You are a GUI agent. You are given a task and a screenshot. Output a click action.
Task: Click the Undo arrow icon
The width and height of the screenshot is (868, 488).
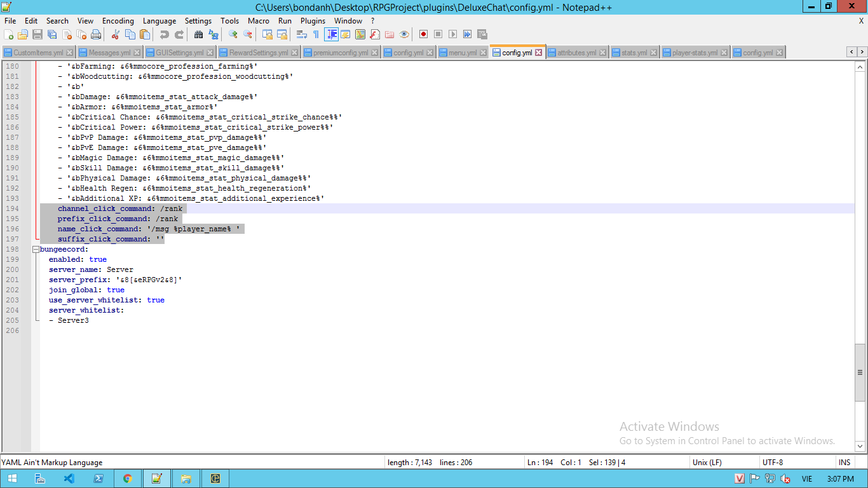click(x=164, y=34)
